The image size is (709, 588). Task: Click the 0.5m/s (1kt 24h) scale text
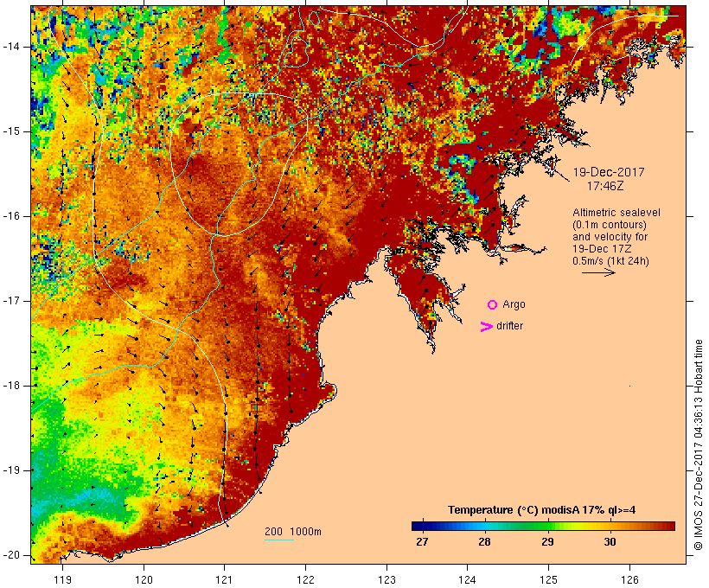point(611,261)
